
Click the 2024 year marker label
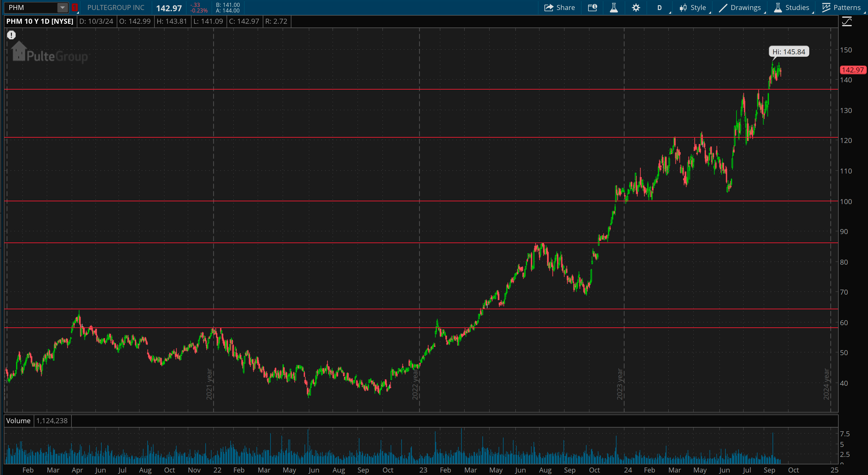click(x=826, y=384)
